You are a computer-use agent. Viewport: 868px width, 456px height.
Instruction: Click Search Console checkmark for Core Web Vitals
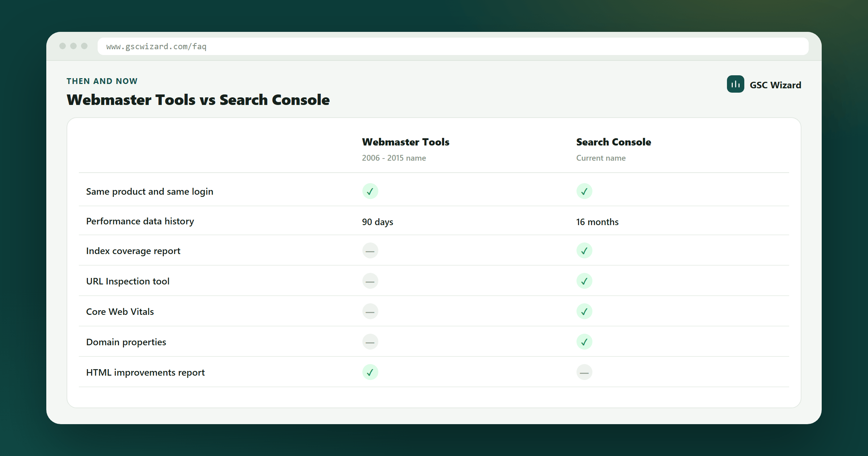pyautogui.click(x=584, y=311)
